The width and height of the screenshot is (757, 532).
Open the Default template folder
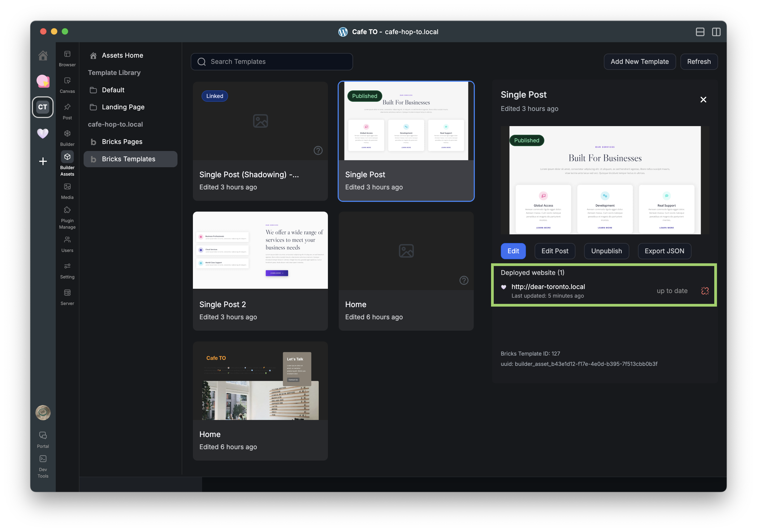pos(113,90)
